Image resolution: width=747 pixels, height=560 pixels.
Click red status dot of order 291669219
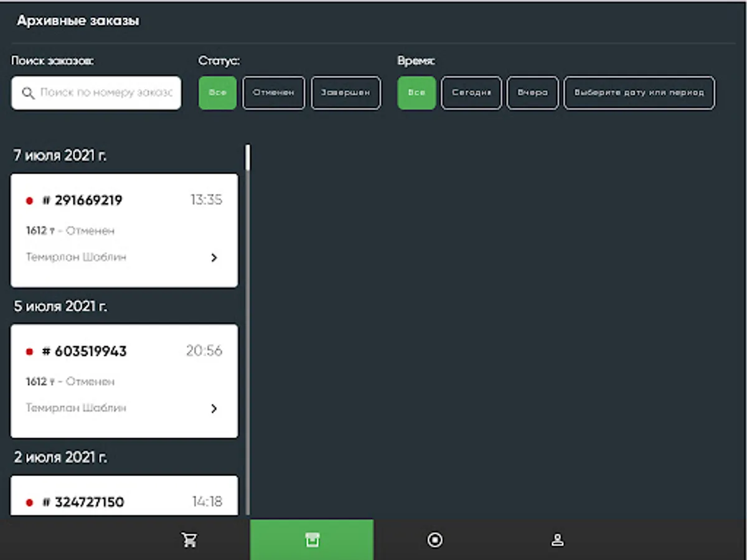pos(29,201)
